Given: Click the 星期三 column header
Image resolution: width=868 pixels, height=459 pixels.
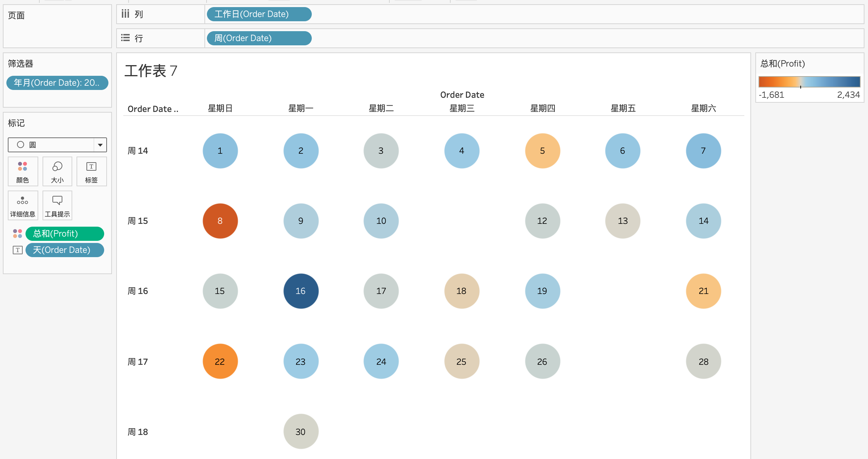Looking at the screenshot, I should pyautogui.click(x=462, y=108).
